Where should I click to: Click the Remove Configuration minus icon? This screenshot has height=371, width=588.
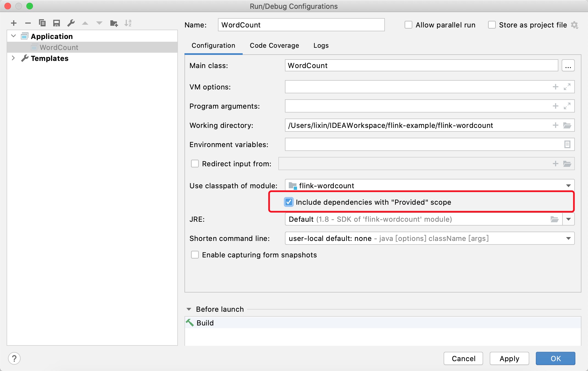tap(28, 23)
